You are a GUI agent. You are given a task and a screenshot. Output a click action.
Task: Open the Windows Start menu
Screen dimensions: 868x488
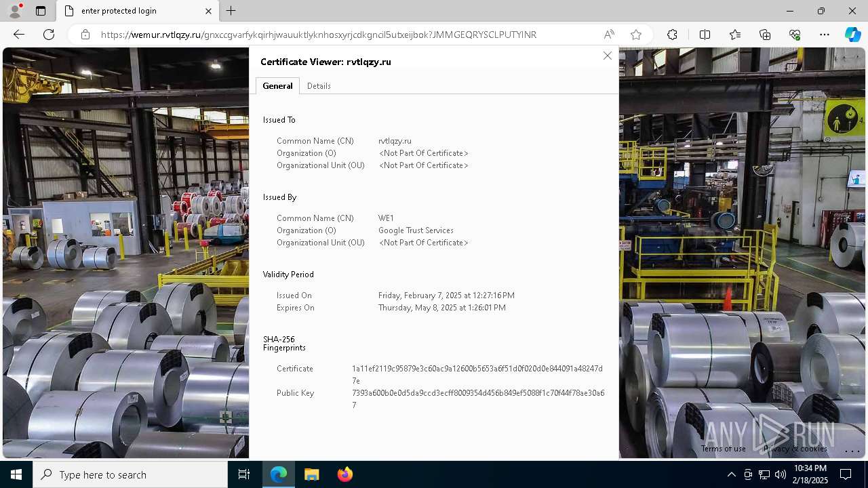pyautogui.click(x=16, y=474)
